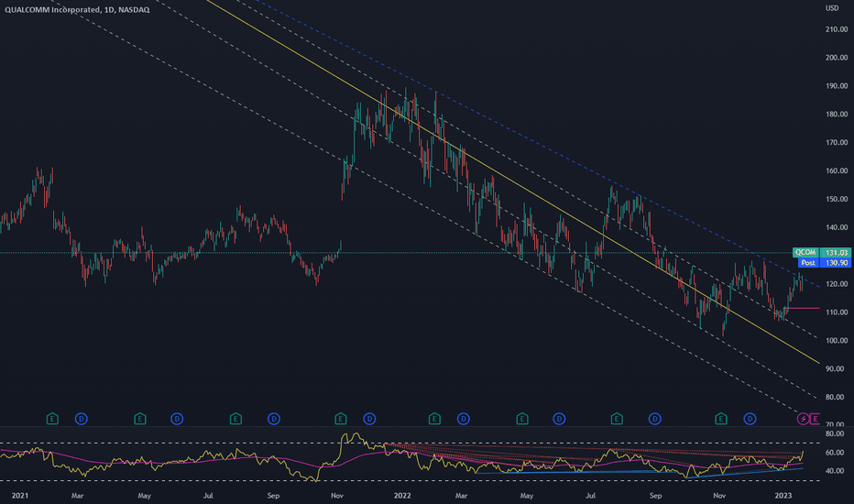Select the June 2022 dividend D marker
The image size is (854, 504).
click(559, 419)
